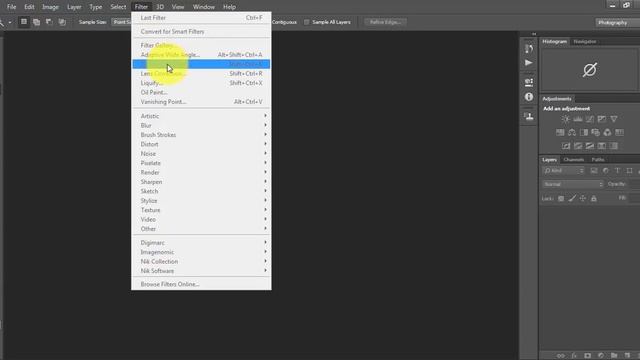Image resolution: width=640 pixels, height=360 pixels.
Task: Add a Threshold adjustment
Action: click(x=590, y=146)
